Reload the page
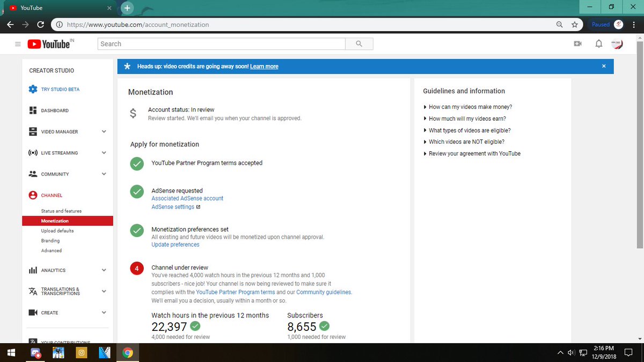The height and width of the screenshot is (362, 644). tap(40, 25)
